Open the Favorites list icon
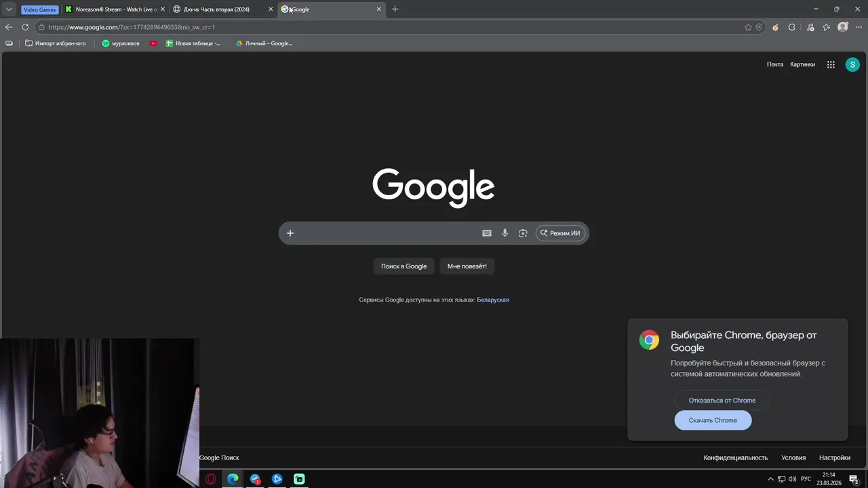The height and width of the screenshot is (488, 868). pos(827,27)
